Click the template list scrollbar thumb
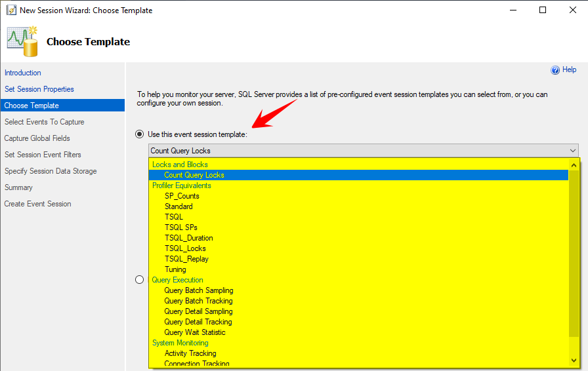This screenshot has width=588, height=371. tap(574, 253)
